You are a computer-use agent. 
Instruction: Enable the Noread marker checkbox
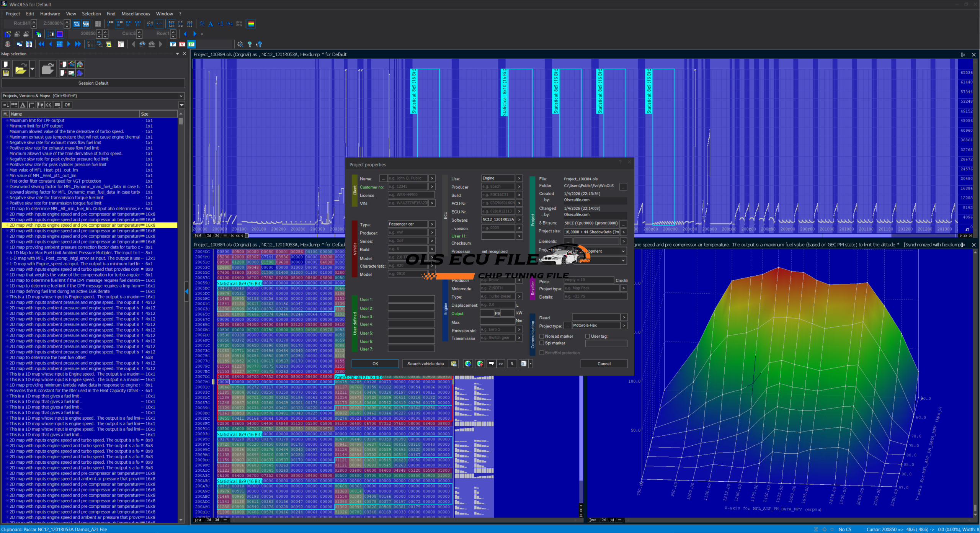(542, 336)
